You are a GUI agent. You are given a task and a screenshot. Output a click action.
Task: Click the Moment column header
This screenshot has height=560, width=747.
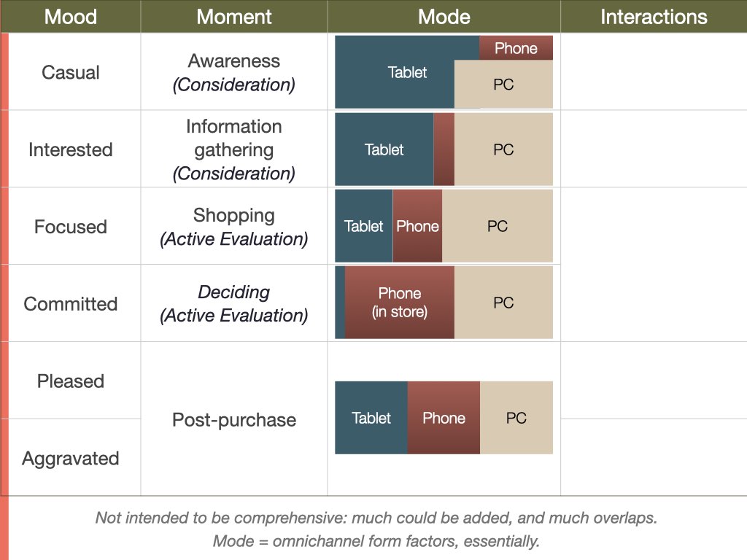pos(234,16)
